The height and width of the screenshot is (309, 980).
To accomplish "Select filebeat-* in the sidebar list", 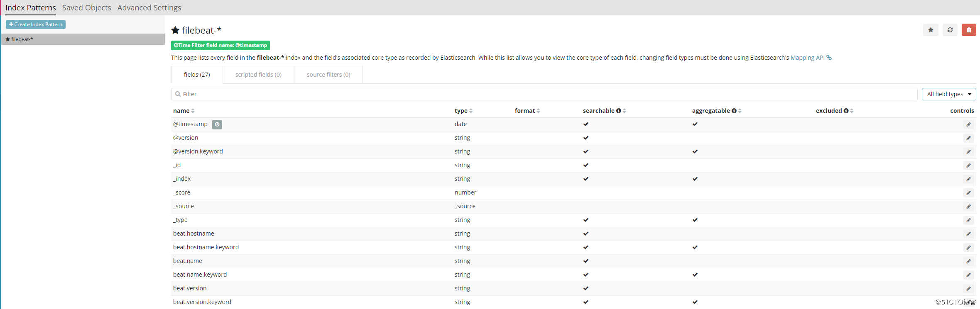I will (x=83, y=39).
